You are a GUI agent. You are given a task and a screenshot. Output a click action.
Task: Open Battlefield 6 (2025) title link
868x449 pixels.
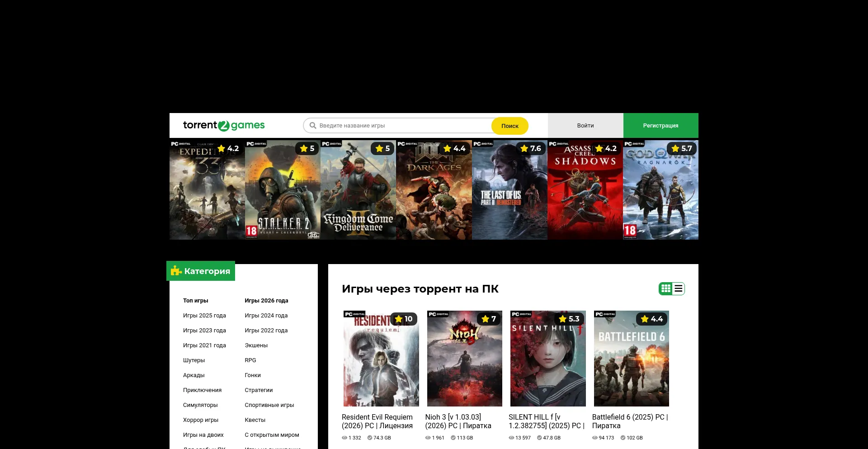tap(630, 421)
